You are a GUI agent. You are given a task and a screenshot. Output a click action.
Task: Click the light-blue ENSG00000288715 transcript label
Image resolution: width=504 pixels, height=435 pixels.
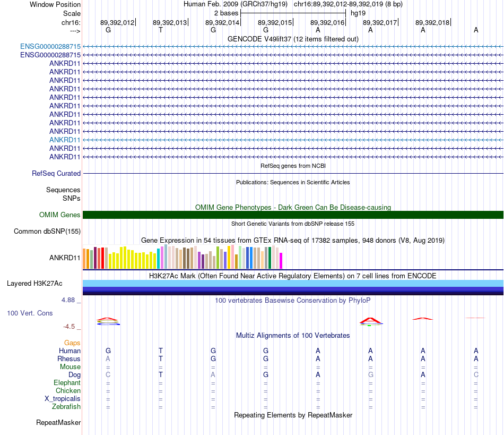(50, 46)
